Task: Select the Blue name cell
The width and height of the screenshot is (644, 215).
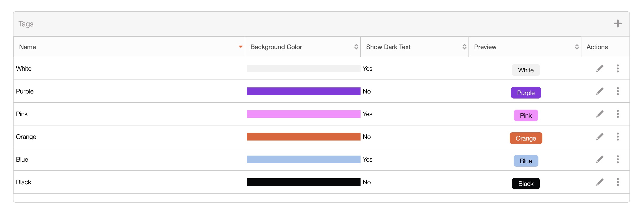Action: click(x=22, y=160)
